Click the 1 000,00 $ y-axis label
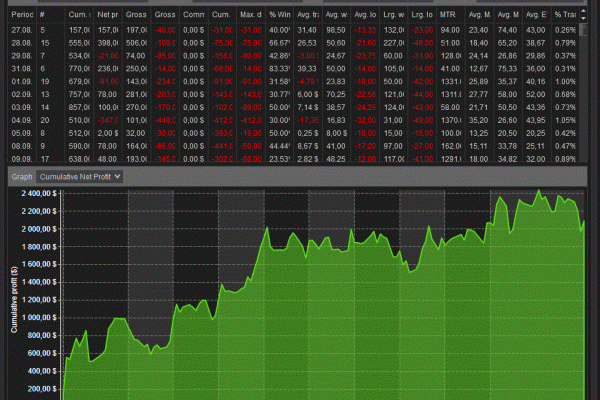600x400 pixels. (39, 318)
